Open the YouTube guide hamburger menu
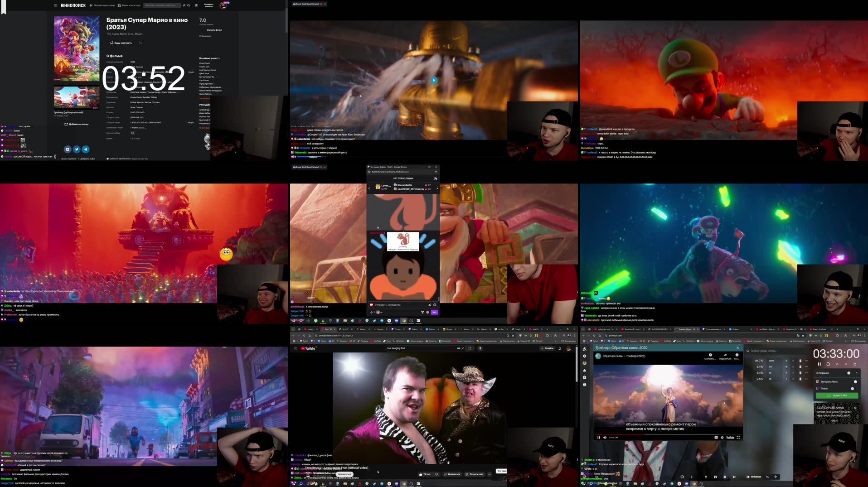Image resolution: width=868 pixels, height=487 pixels. [x=295, y=348]
